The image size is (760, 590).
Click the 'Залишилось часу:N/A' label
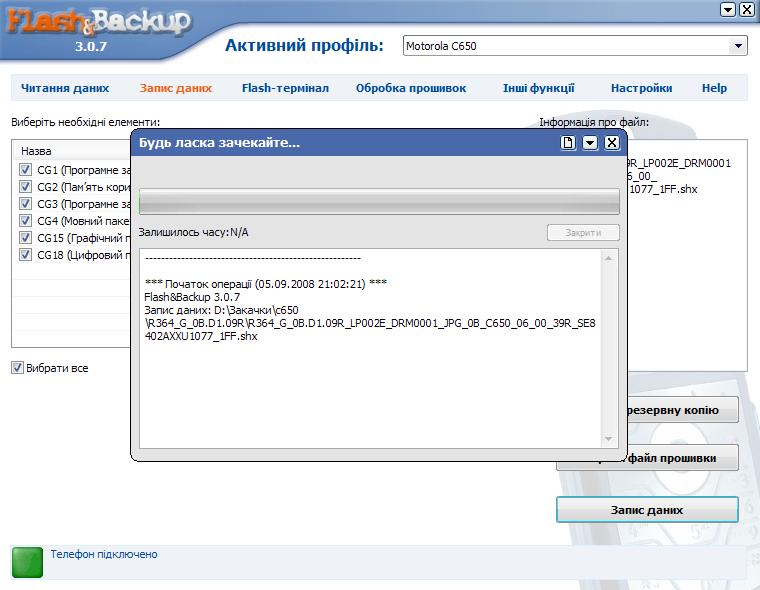193,232
